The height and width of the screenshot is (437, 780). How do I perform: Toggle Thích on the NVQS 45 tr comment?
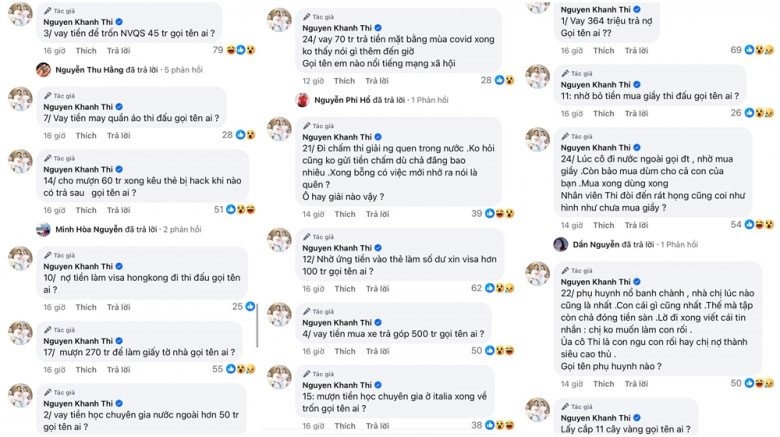[86, 49]
